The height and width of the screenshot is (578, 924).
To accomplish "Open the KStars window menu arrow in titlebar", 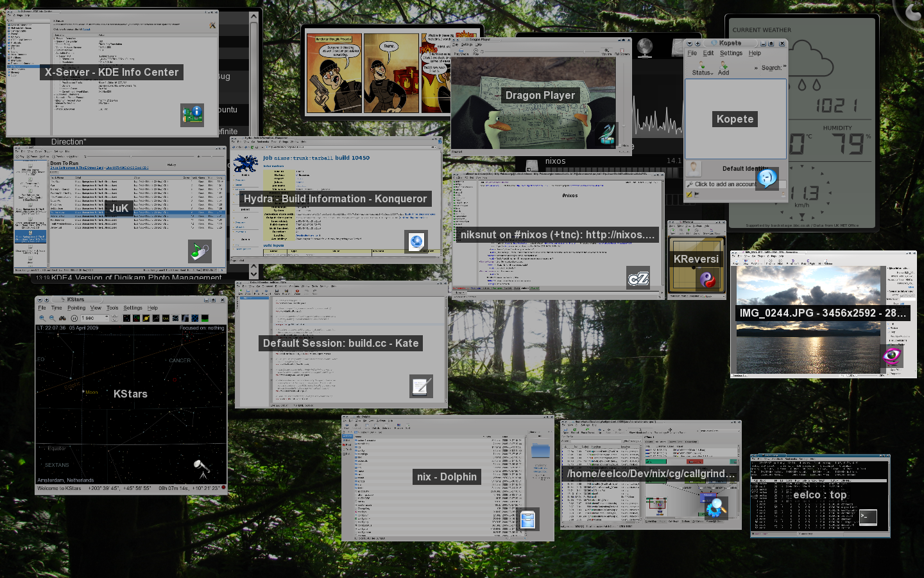I will pyautogui.click(x=39, y=300).
